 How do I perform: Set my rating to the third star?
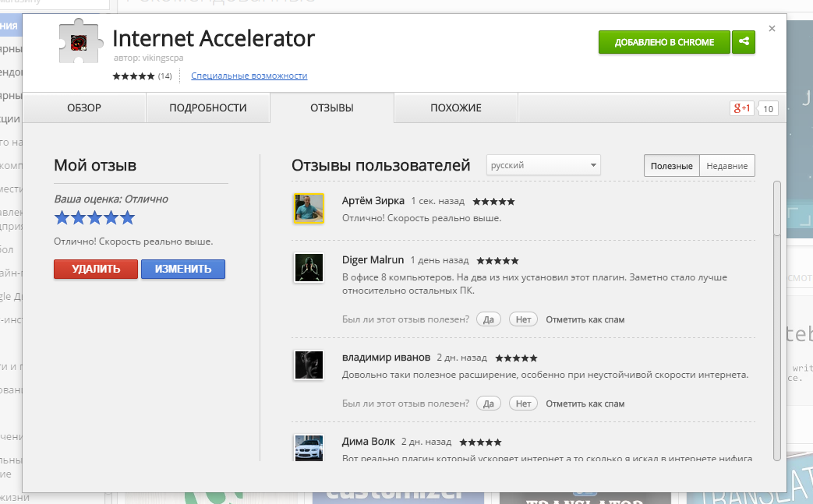(x=95, y=217)
